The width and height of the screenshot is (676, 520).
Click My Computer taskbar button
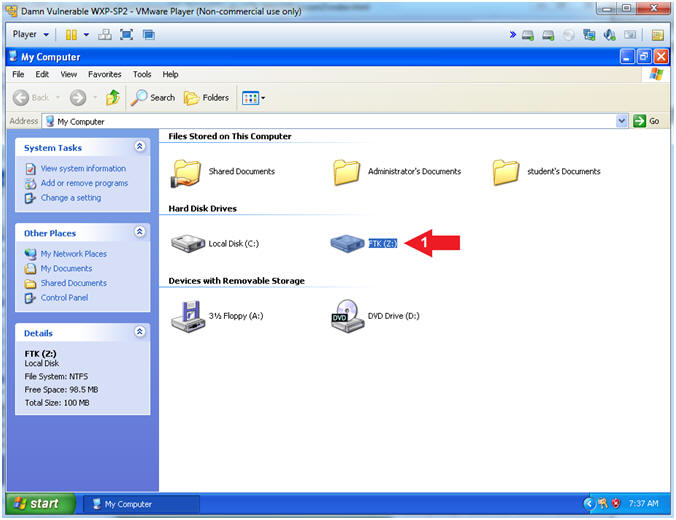tap(141, 504)
